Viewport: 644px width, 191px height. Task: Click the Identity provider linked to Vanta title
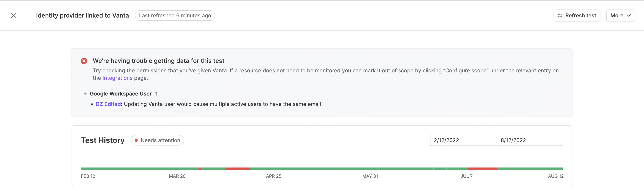(x=82, y=15)
